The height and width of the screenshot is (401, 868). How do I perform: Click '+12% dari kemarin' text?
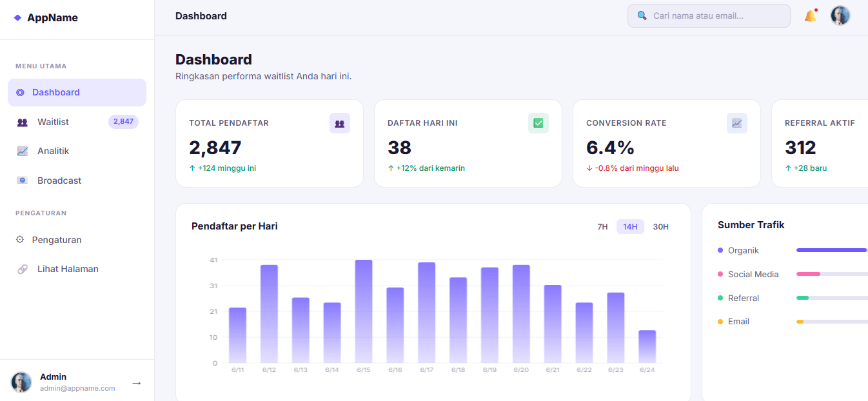pos(426,168)
